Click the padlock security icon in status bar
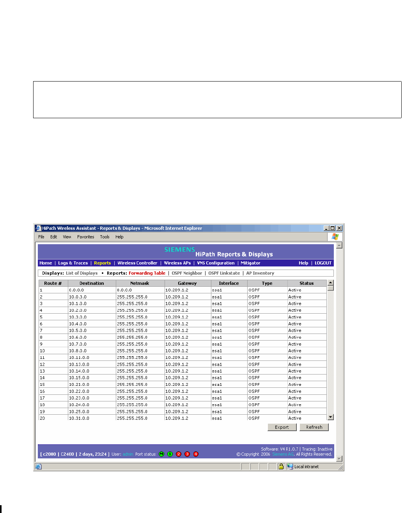This screenshot has width=420, height=513. pyautogui.click(x=281, y=466)
